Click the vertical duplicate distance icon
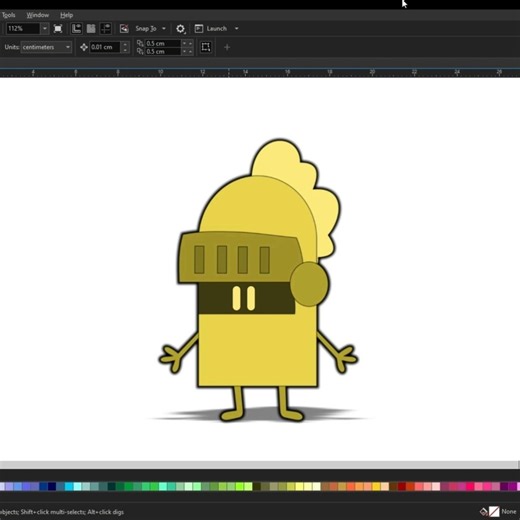520x520 pixels. point(140,51)
